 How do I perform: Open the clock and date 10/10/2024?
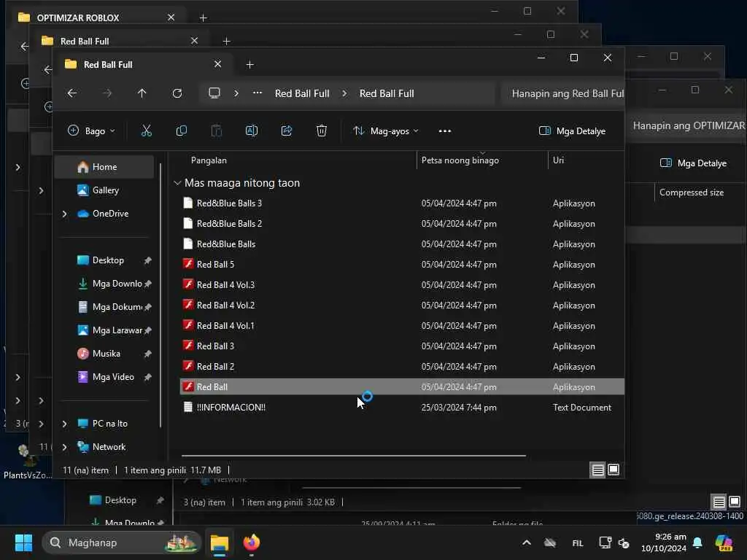pos(664,542)
